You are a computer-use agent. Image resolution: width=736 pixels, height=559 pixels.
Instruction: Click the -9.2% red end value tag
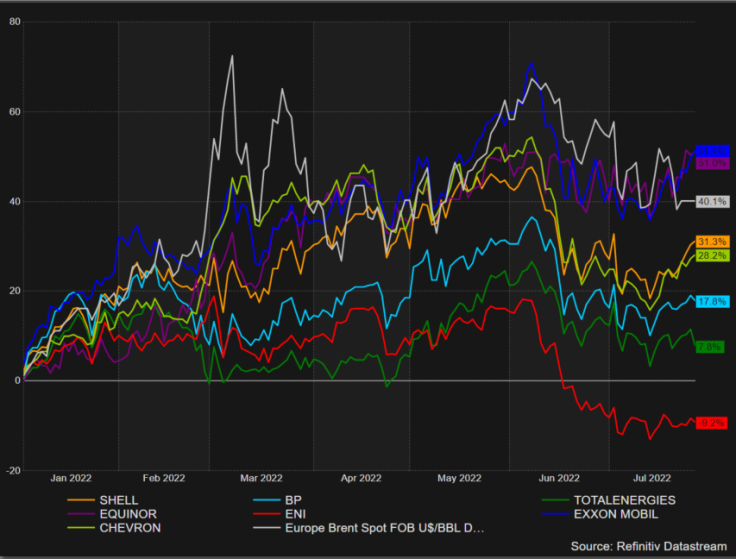pyautogui.click(x=712, y=423)
